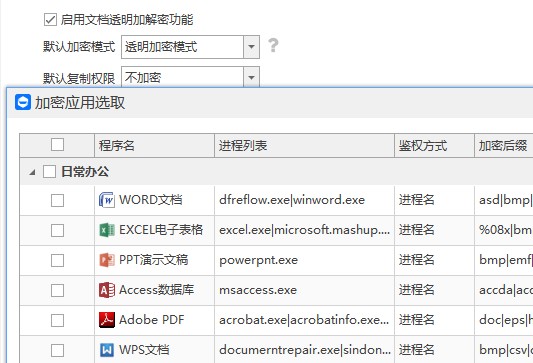Sort by 进程列表 column header

click(305, 145)
